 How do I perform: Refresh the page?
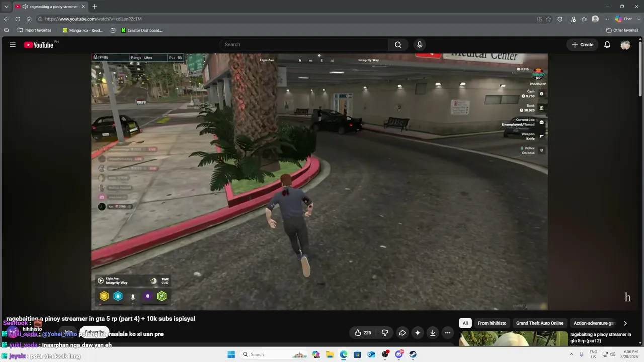tap(18, 19)
